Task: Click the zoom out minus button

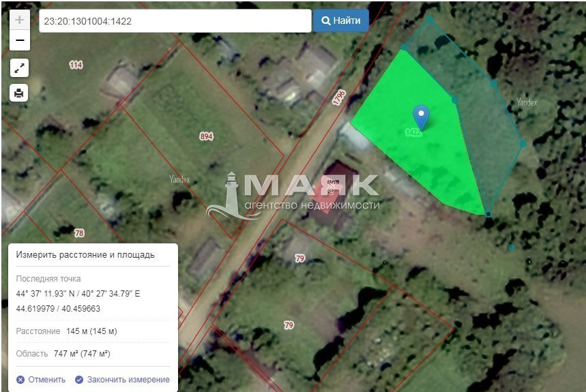Action: click(19, 41)
